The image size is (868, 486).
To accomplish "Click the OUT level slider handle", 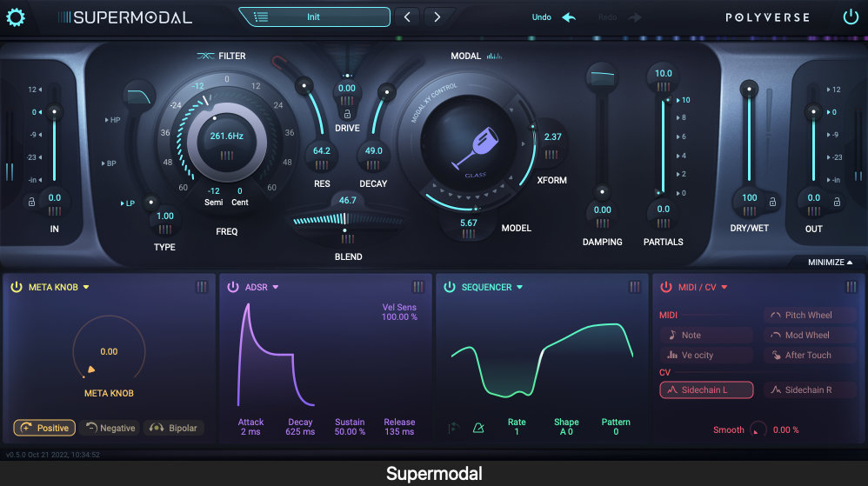I will (813, 112).
